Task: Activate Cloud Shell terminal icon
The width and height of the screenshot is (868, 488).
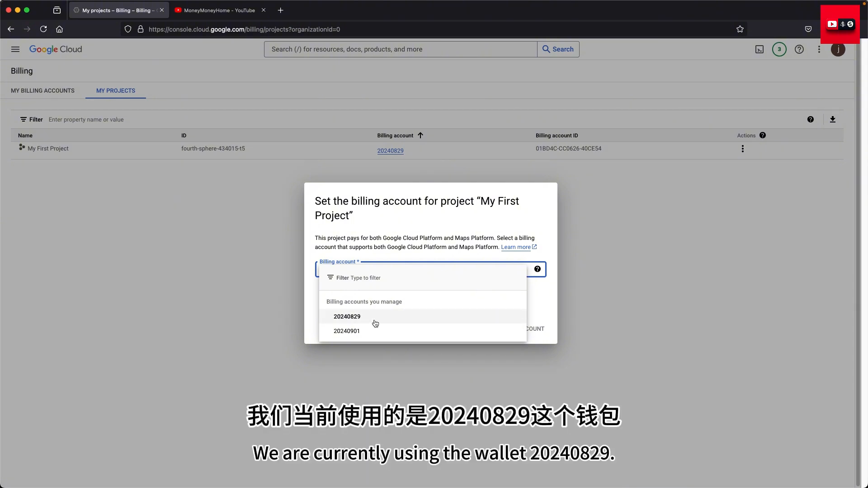Action: (759, 49)
